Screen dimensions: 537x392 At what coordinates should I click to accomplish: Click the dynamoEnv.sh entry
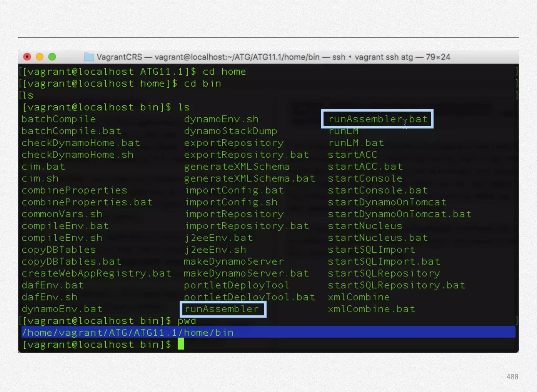coord(221,119)
